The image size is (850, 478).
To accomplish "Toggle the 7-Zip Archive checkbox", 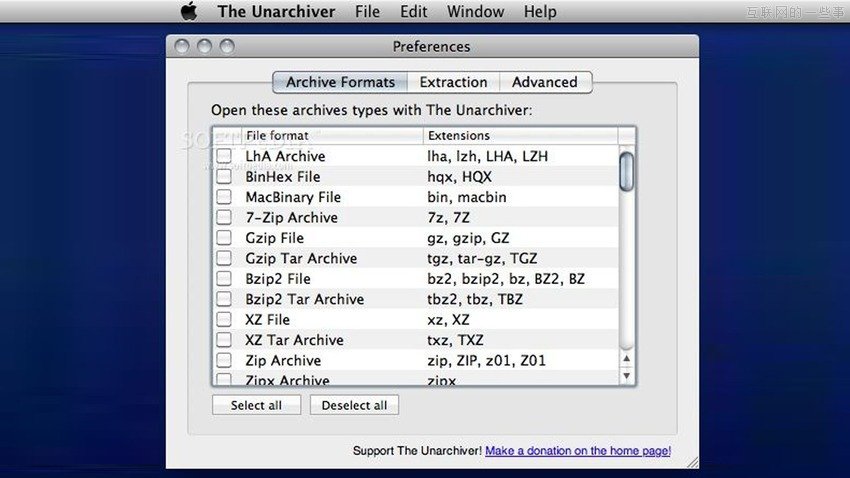I will [x=224, y=217].
